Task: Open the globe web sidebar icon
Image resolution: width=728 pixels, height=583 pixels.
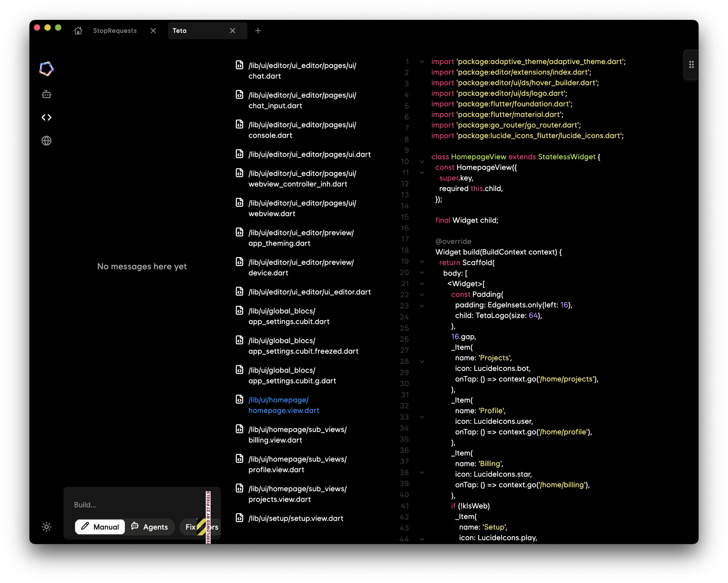Action: pos(46,141)
